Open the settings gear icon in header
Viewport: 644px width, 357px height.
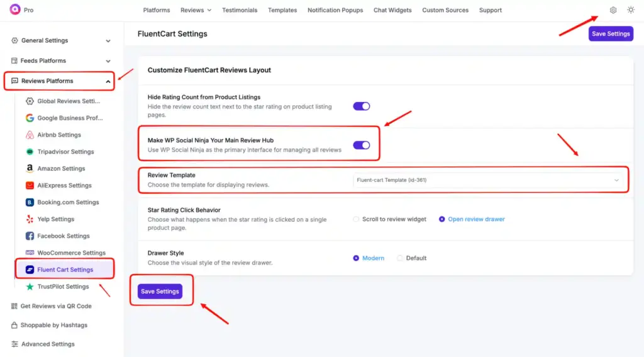(x=613, y=10)
